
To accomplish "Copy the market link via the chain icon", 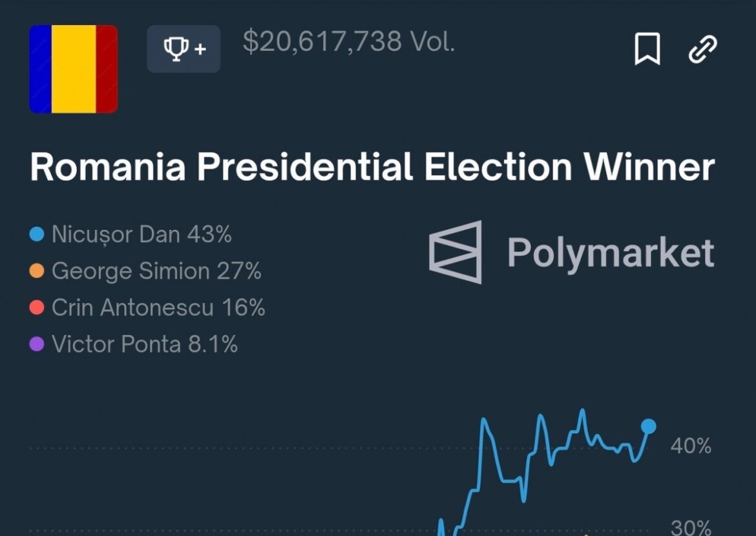I will pyautogui.click(x=703, y=49).
